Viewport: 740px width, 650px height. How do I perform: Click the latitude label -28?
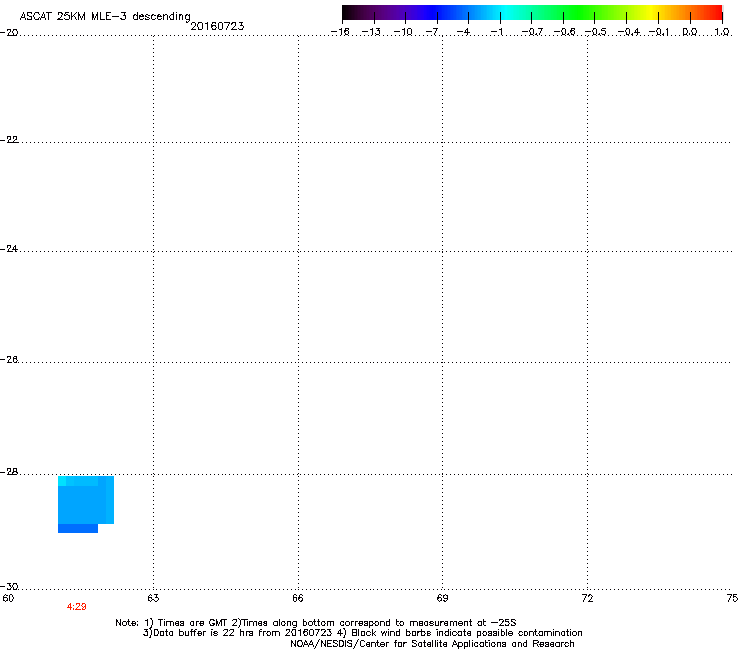point(9,472)
